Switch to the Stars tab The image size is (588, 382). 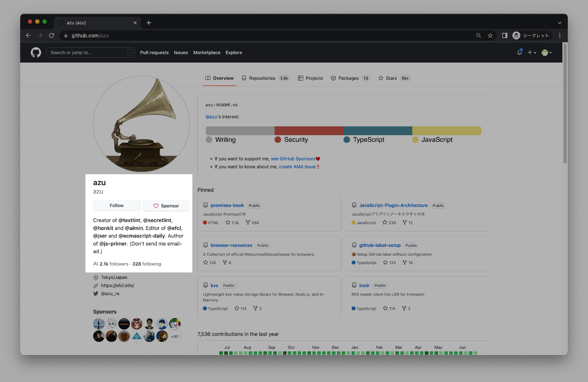pos(394,78)
